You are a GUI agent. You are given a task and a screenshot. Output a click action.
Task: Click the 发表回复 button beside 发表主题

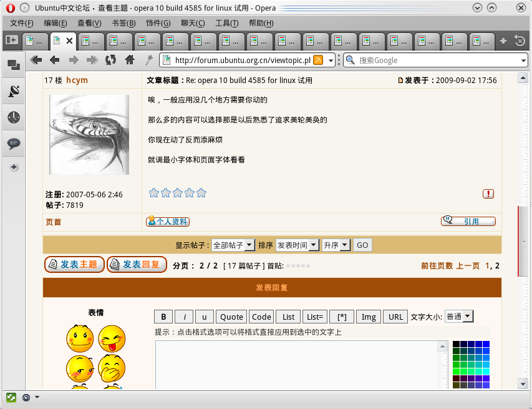[x=137, y=265]
